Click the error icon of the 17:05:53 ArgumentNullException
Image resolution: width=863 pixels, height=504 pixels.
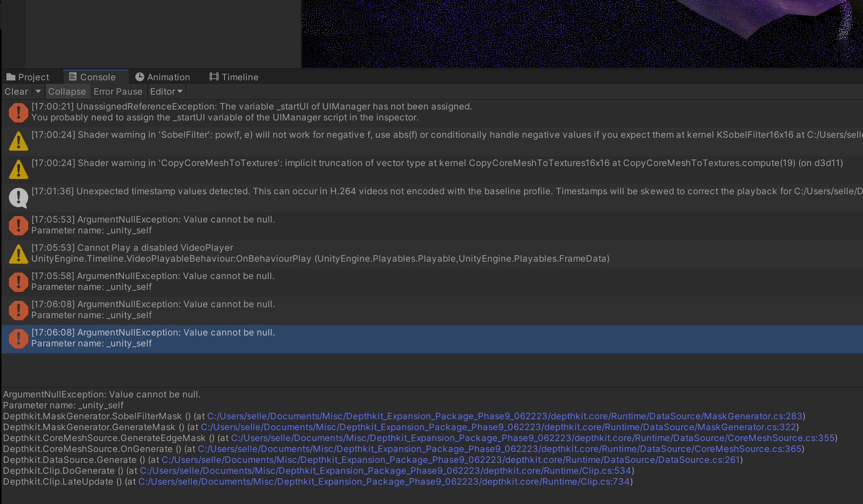18,225
